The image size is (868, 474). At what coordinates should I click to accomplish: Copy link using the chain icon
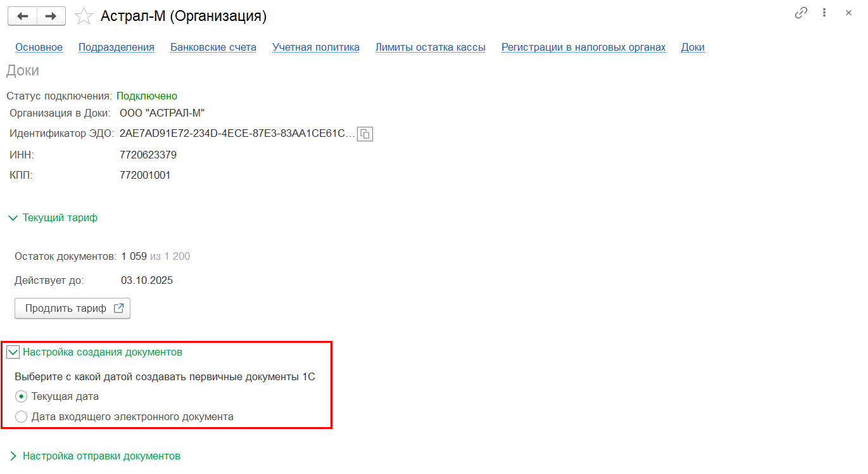click(x=801, y=13)
